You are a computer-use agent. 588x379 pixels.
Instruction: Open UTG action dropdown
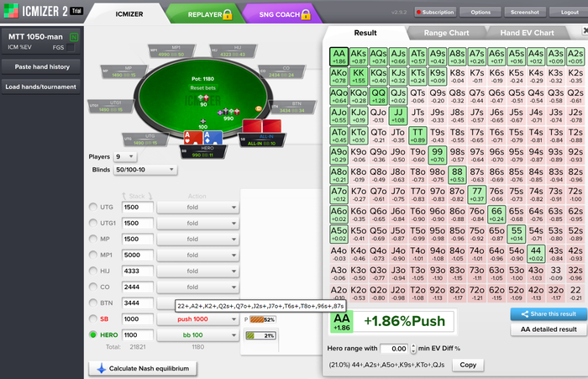coord(197,207)
